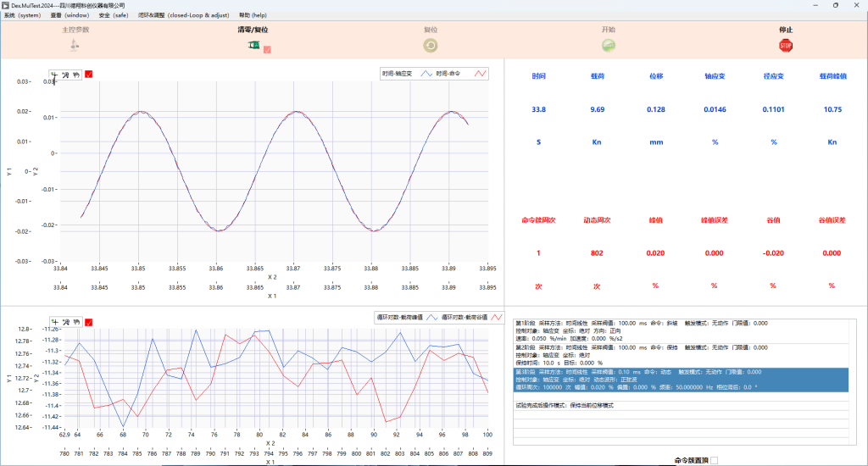Click the 复位 reset icon
868x466 pixels.
point(431,46)
